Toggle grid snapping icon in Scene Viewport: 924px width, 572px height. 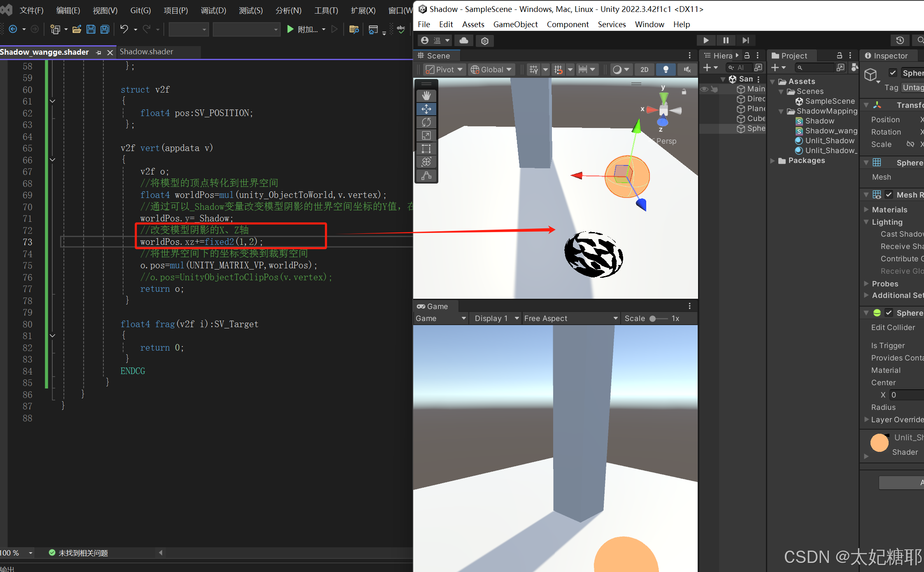[x=558, y=70]
